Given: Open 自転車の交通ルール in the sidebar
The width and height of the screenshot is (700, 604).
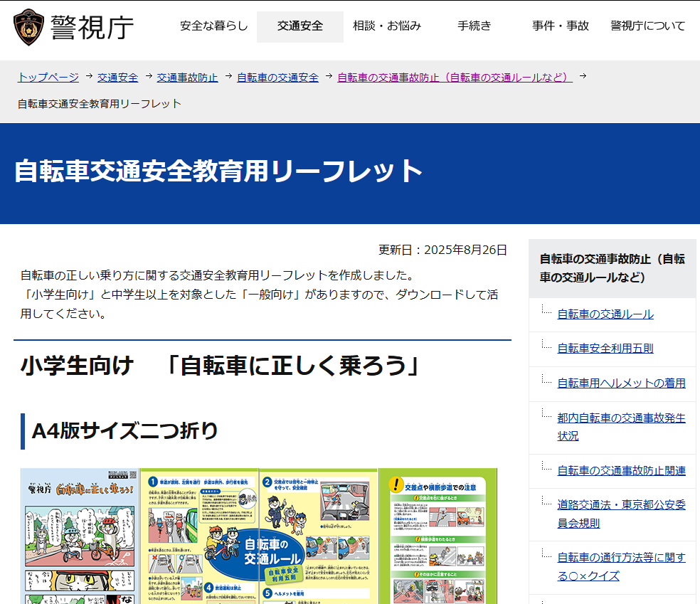Looking at the screenshot, I should (x=605, y=314).
